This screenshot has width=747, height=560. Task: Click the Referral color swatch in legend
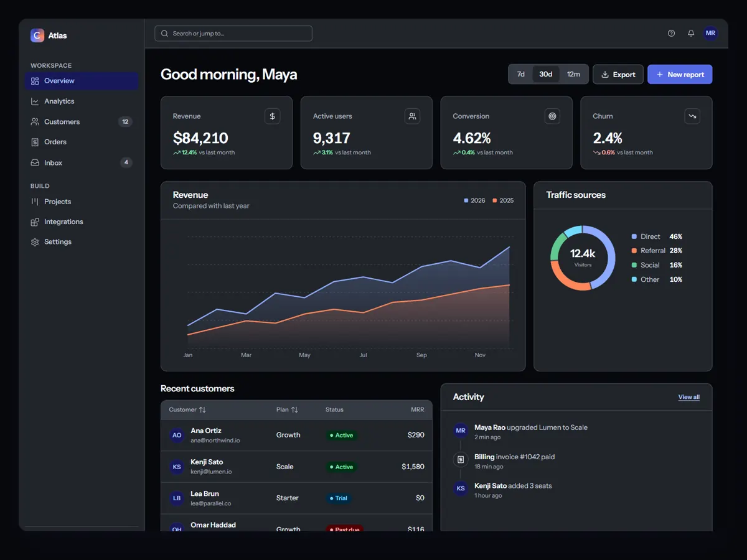click(x=634, y=251)
